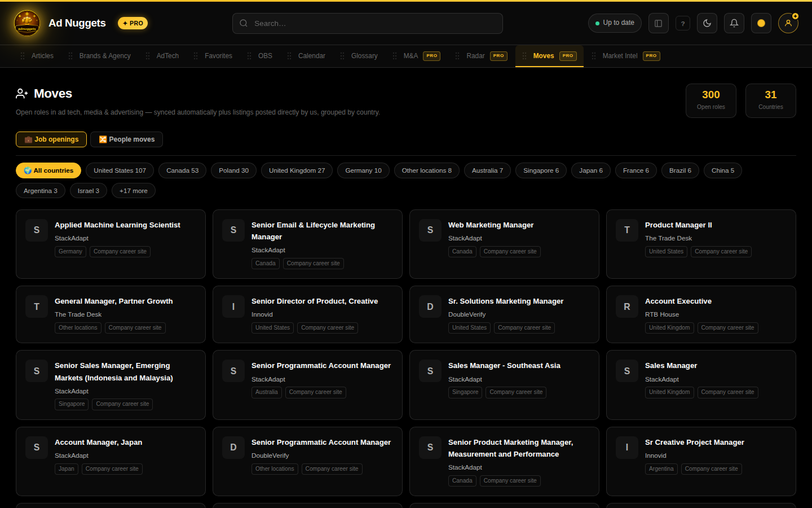The width and height of the screenshot is (812, 508).
Task: Filter by Other locations 8
Action: click(426, 170)
